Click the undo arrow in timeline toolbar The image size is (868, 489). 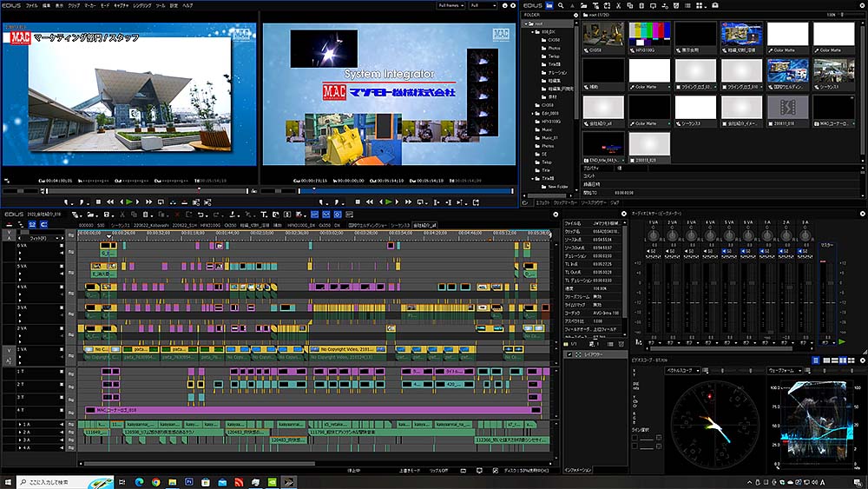coord(201,215)
